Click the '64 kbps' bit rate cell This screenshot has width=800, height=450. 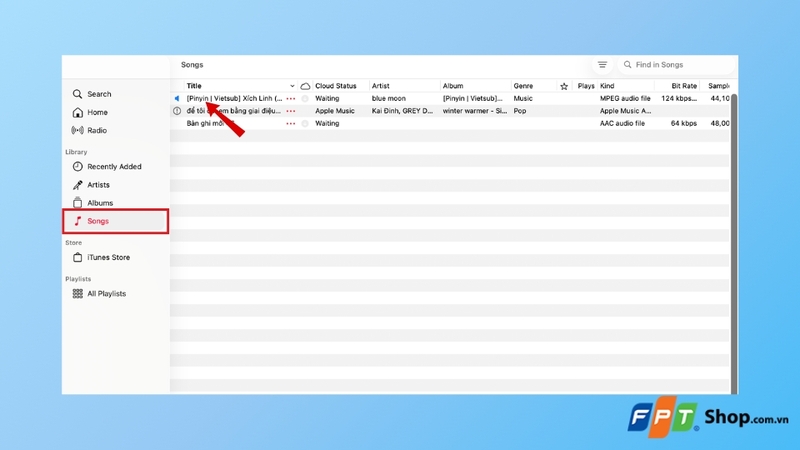tap(684, 123)
